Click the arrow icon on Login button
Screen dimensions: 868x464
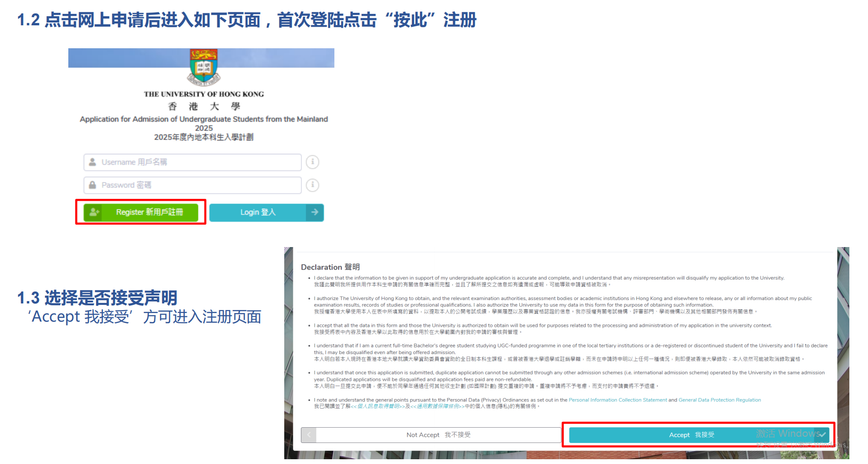pos(315,212)
